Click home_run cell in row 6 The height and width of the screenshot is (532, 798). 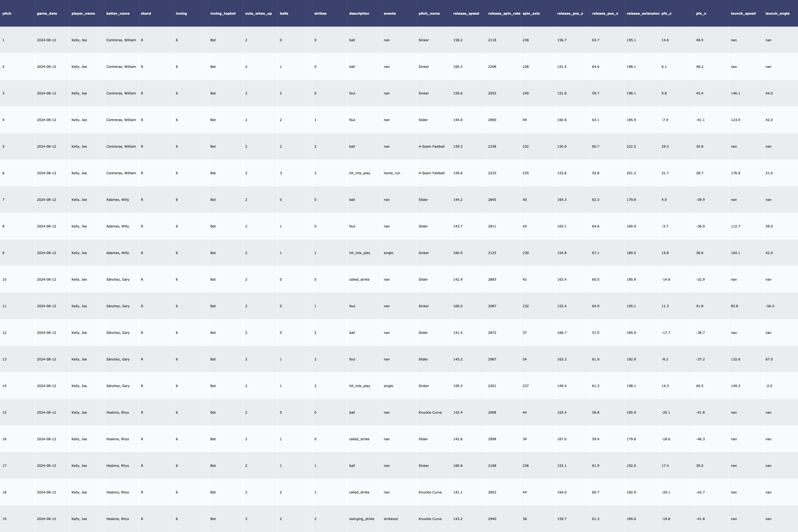[392, 173]
